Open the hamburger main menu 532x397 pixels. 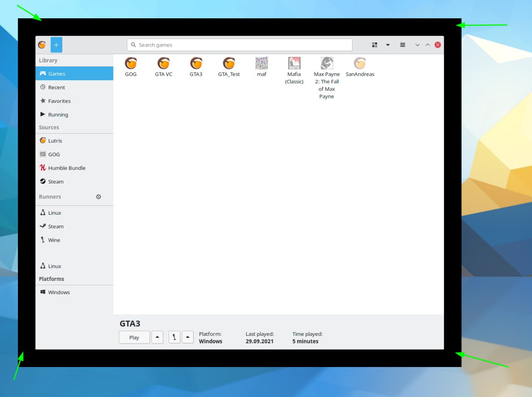click(x=403, y=45)
